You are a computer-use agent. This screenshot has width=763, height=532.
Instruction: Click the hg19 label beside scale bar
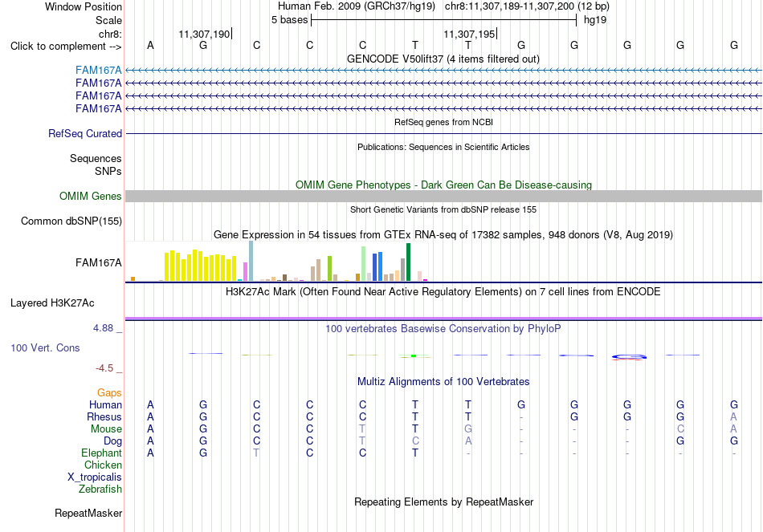[x=594, y=20]
